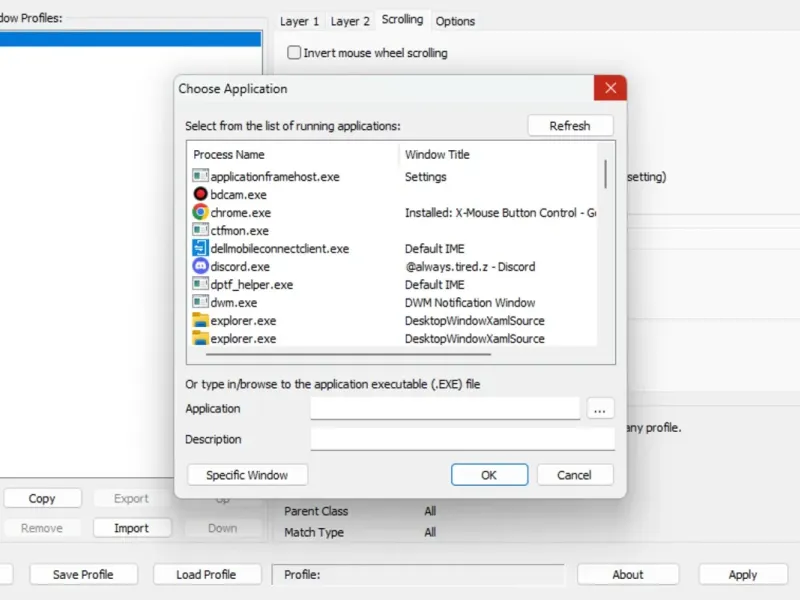Open the browse button with three dots
Screen dimensions: 800x600
599,409
